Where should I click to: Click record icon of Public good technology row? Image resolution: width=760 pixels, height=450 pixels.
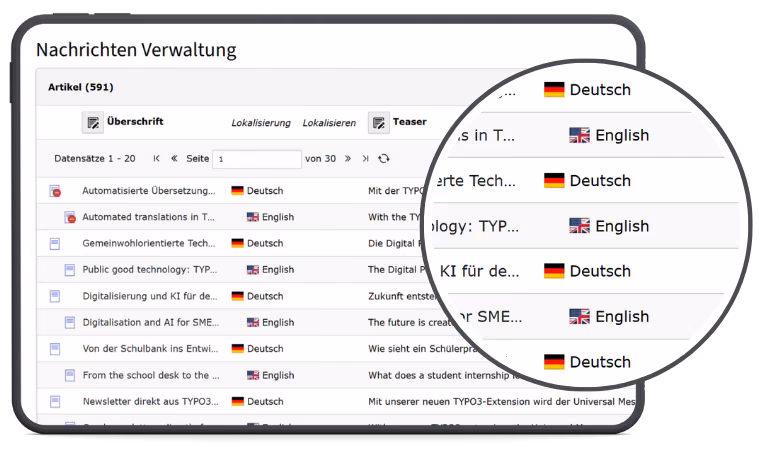click(70, 270)
